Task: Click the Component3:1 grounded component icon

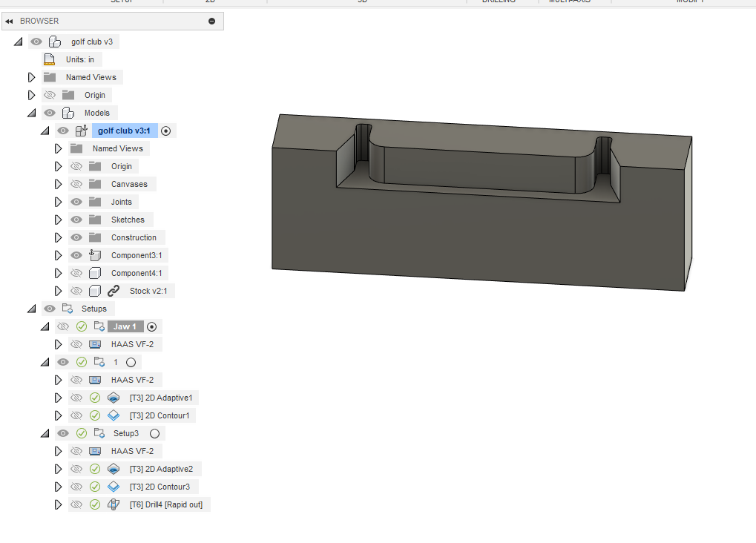Action: coord(95,255)
